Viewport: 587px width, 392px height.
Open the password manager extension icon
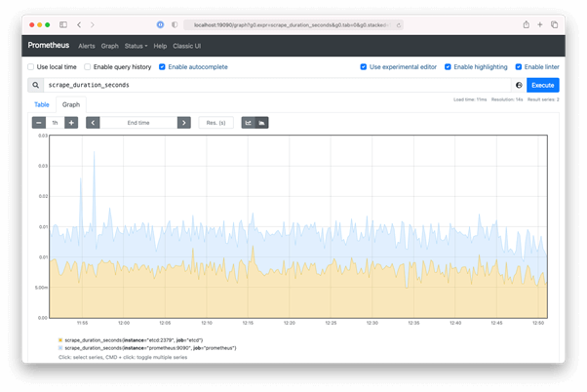point(160,24)
